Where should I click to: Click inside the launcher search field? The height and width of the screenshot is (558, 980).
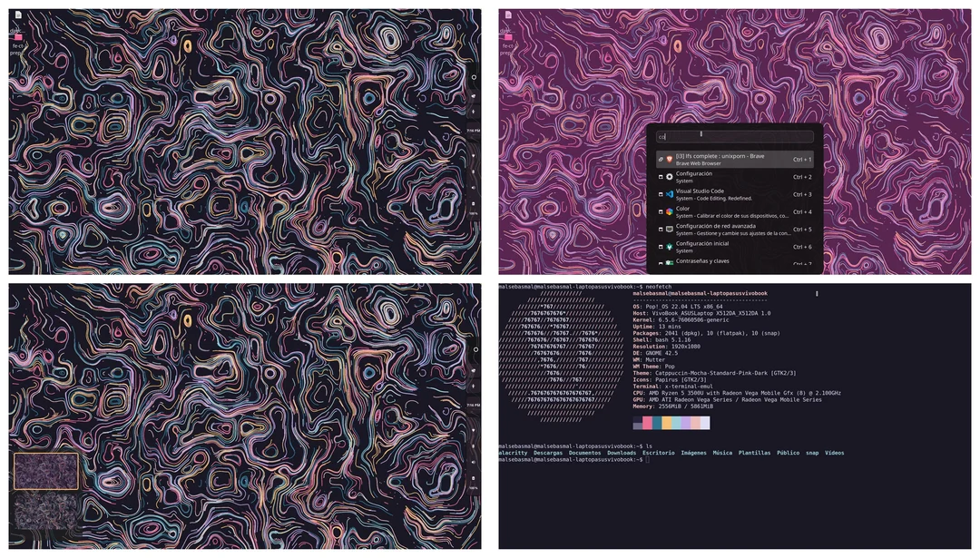(735, 136)
